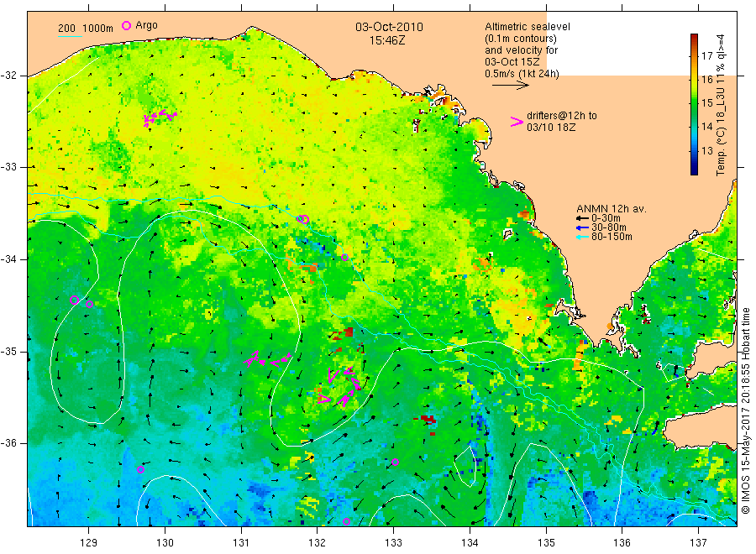Click the '1000m' isobath label
The width and height of the screenshot is (756, 554).
[97, 29]
